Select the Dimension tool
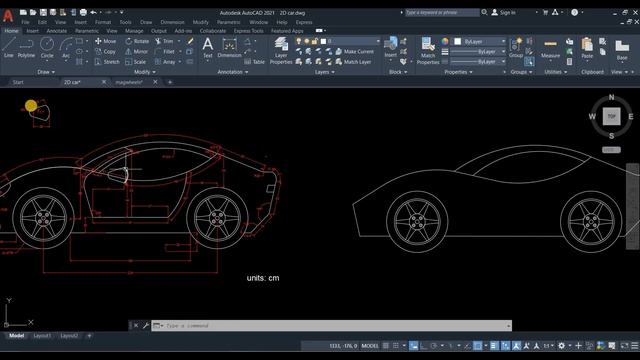 tap(229, 47)
